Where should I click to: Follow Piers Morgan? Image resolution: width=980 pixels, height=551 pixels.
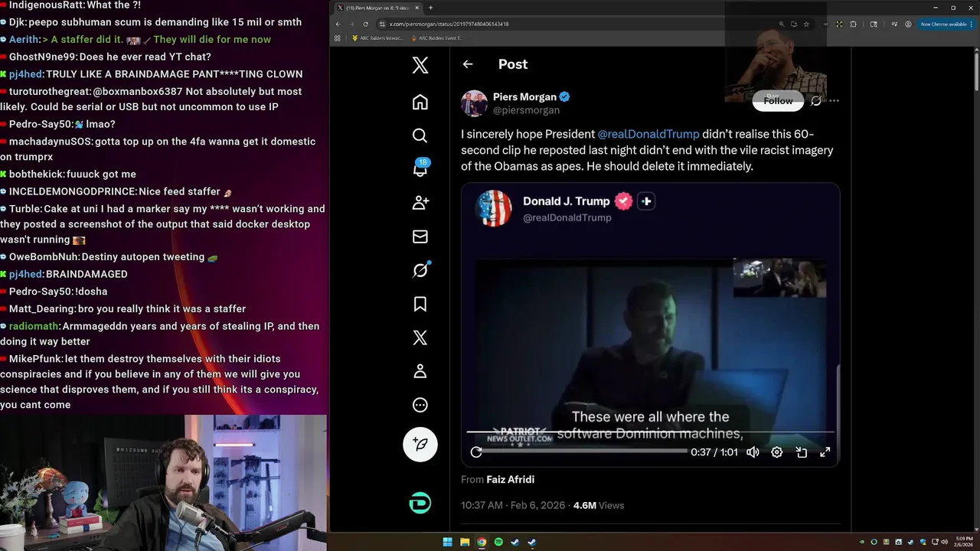pos(778,100)
